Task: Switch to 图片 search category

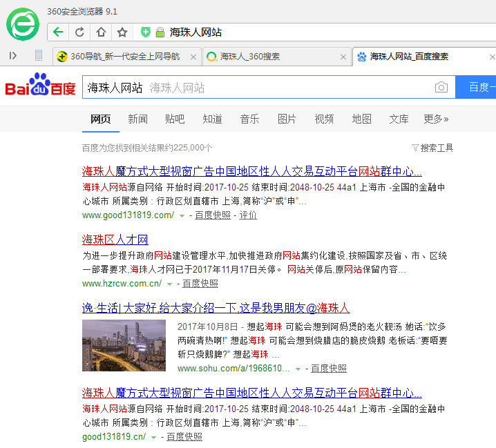Action: pos(287,119)
